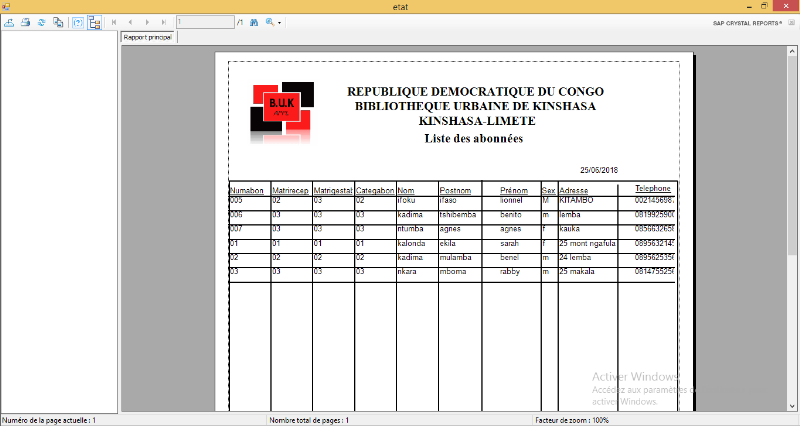The width and height of the screenshot is (800, 426).
Task: Click the app icon in title bar
Action: 6,6
